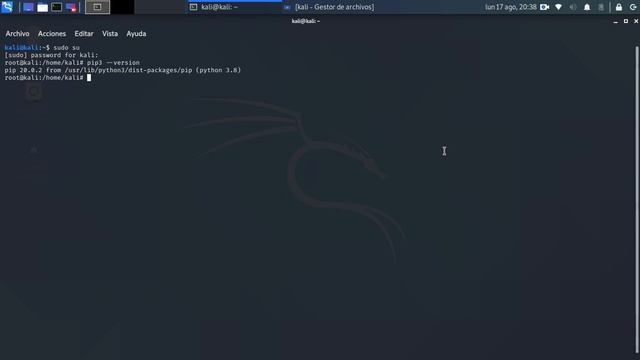Click the battery power manager icon

point(601,7)
